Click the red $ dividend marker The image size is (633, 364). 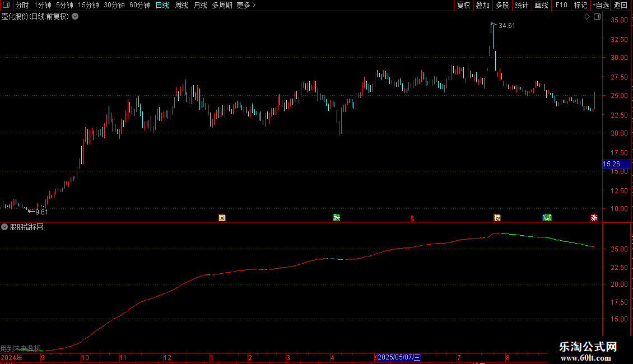(412, 218)
